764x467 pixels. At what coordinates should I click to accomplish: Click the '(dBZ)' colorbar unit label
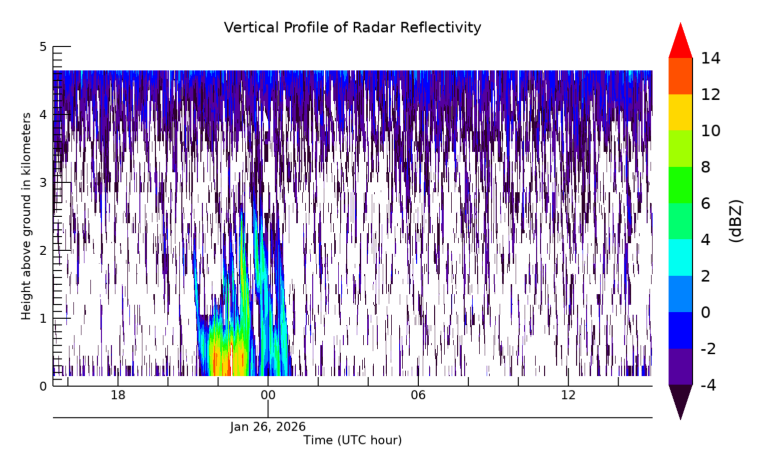[x=736, y=221]
